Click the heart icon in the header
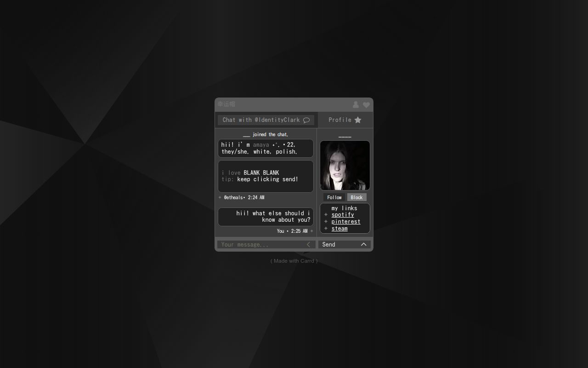The width and height of the screenshot is (588, 368). click(x=366, y=105)
